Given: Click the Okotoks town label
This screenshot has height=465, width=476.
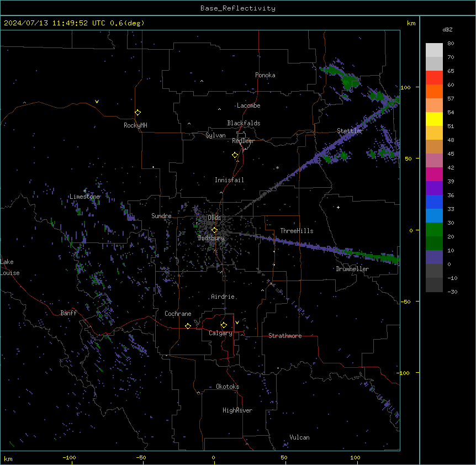Looking at the screenshot, I should pyautogui.click(x=228, y=387).
